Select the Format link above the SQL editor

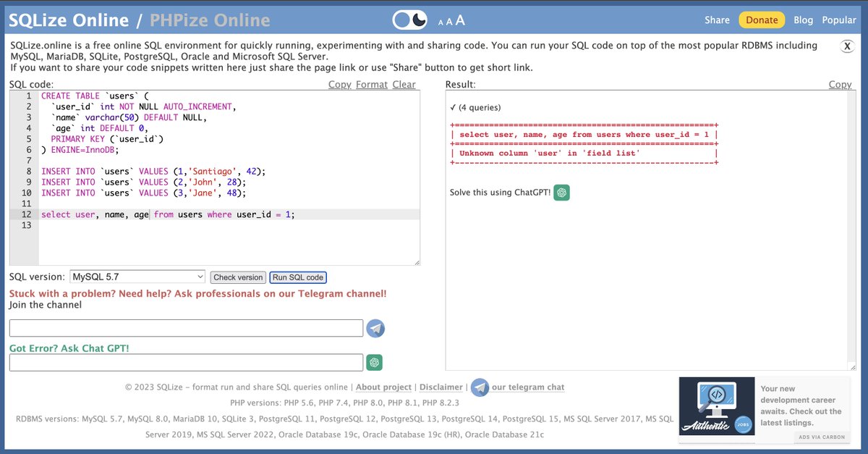[372, 84]
